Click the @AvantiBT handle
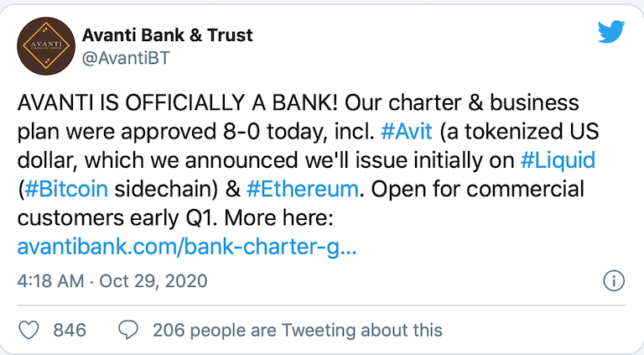Image resolution: width=644 pixels, height=355 pixels. (x=126, y=58)
